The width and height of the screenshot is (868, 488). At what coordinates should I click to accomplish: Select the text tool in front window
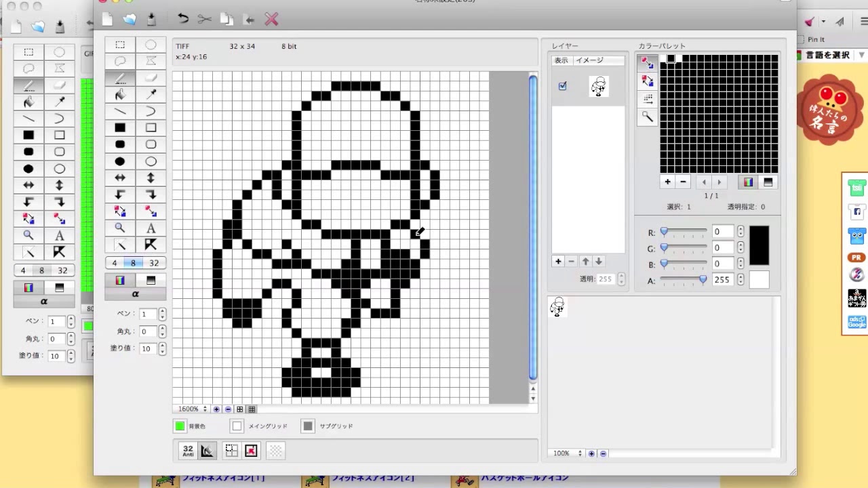[x=151, y=228]
